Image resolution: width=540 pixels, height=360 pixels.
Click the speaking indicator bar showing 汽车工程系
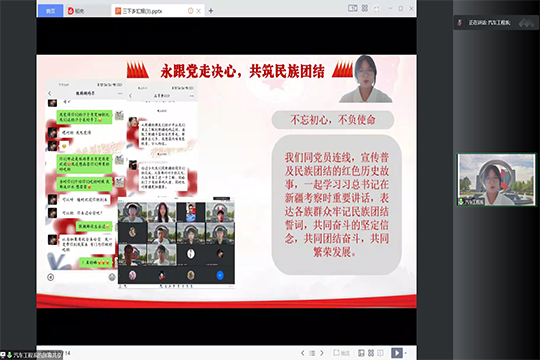pyautogui.click(x=496, y=23)
